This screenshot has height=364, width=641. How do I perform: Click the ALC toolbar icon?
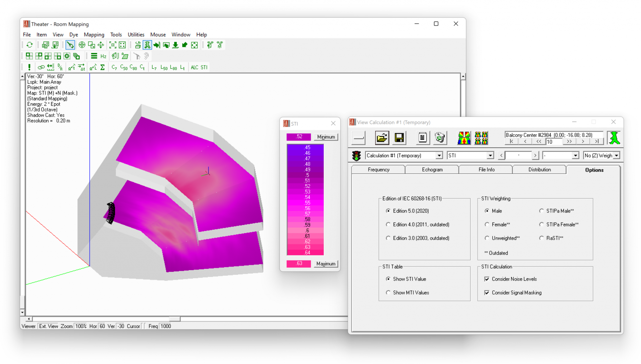pyautogui.click(x=194, y=67)
